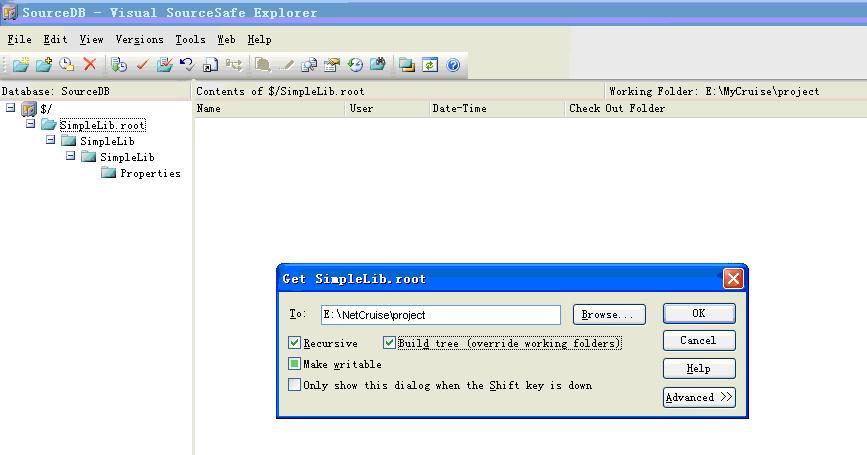This screenshot has width=867, height=455.
Task: Click the red X Delete icon
Action: pyautogui.click(x=90, y=65)
